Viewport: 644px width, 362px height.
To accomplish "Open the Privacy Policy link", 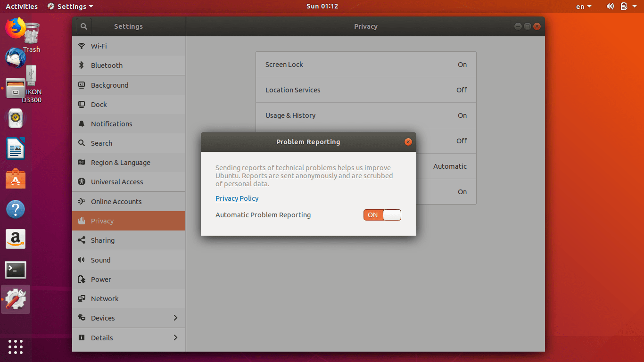I will [x=237, y=198].
